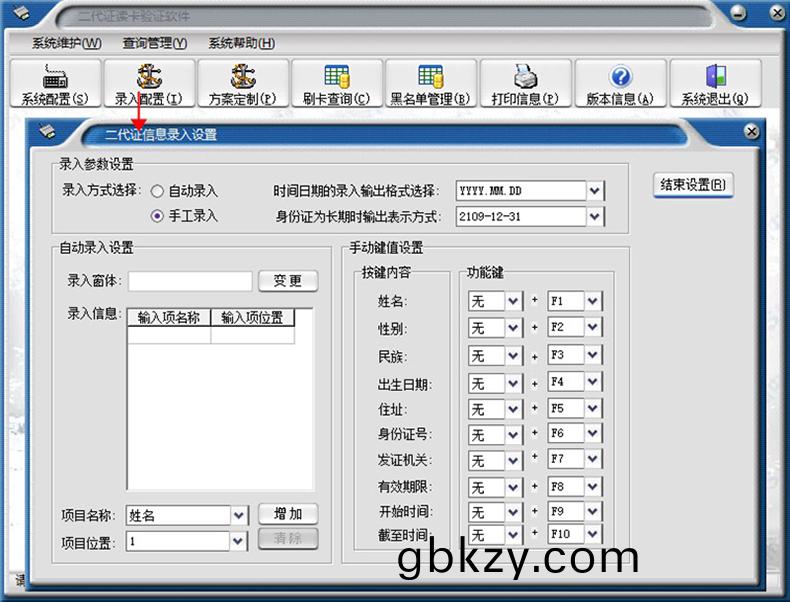
Task: Open 刷卡查询(C) toolbar button
Action: coord(337,83)
